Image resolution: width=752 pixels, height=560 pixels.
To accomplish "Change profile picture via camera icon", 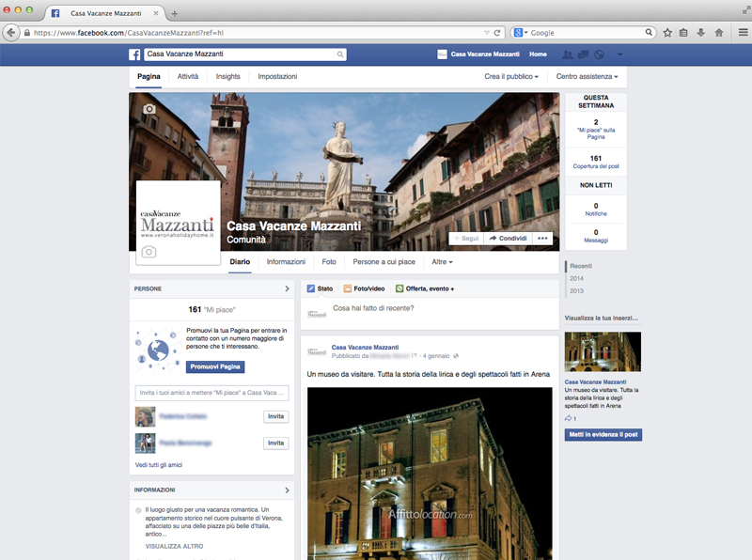I will click(149, 252).
